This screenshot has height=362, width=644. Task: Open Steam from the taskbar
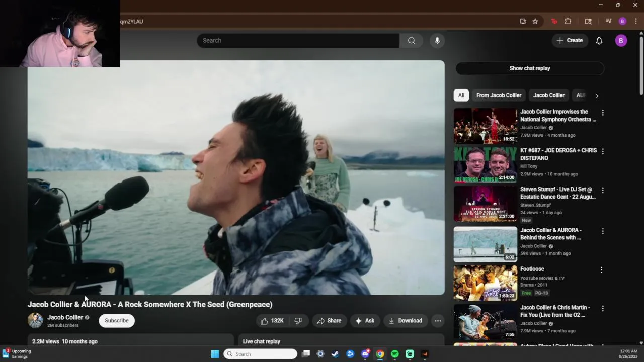(x=335, y=354)
